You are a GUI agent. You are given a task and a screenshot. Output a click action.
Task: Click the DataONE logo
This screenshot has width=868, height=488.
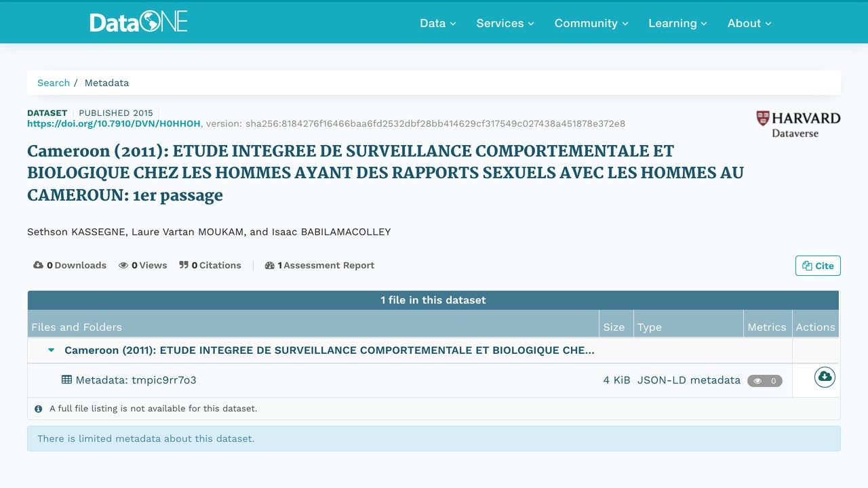click(138, 22)
